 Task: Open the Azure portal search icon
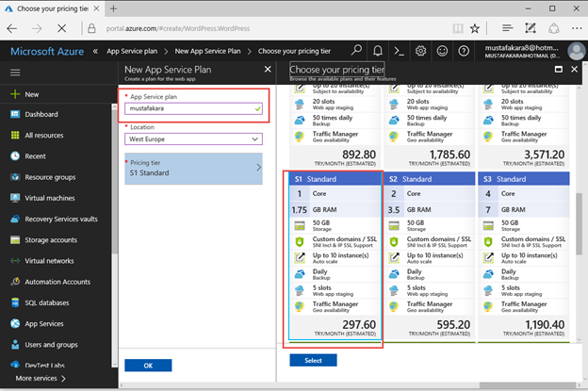(x=356, y=50)
